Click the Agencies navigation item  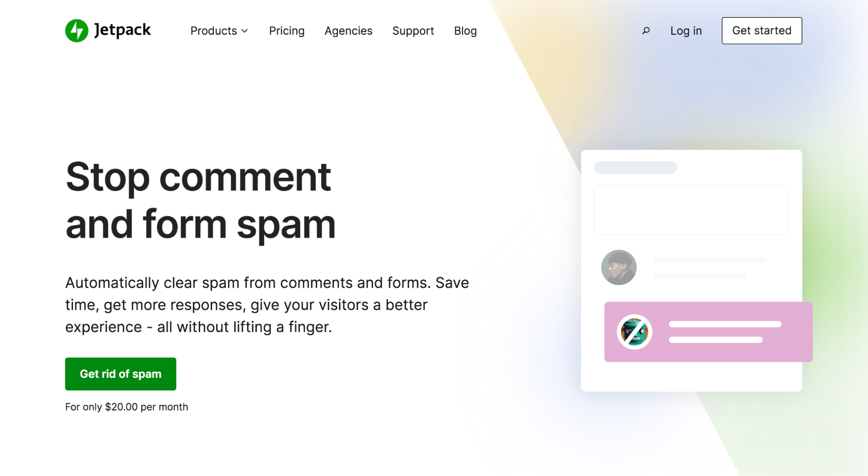pos(348,30)
